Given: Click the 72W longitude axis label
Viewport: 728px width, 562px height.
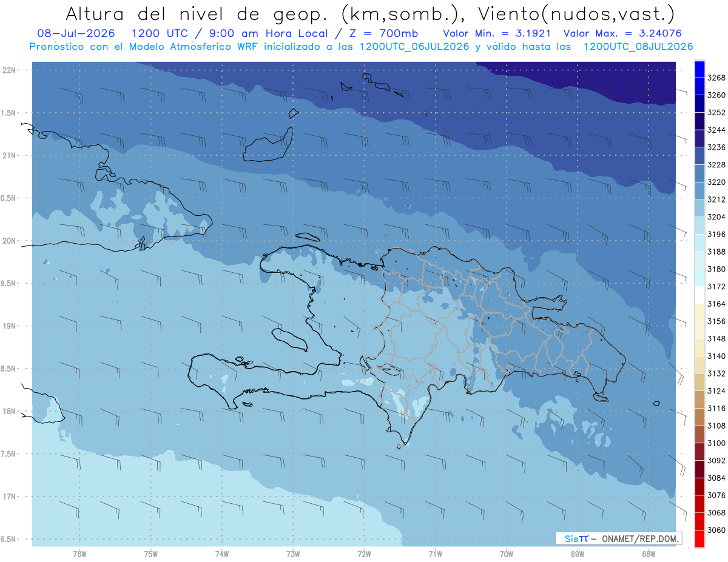Looking at the screenshot, I should (365, 554).
